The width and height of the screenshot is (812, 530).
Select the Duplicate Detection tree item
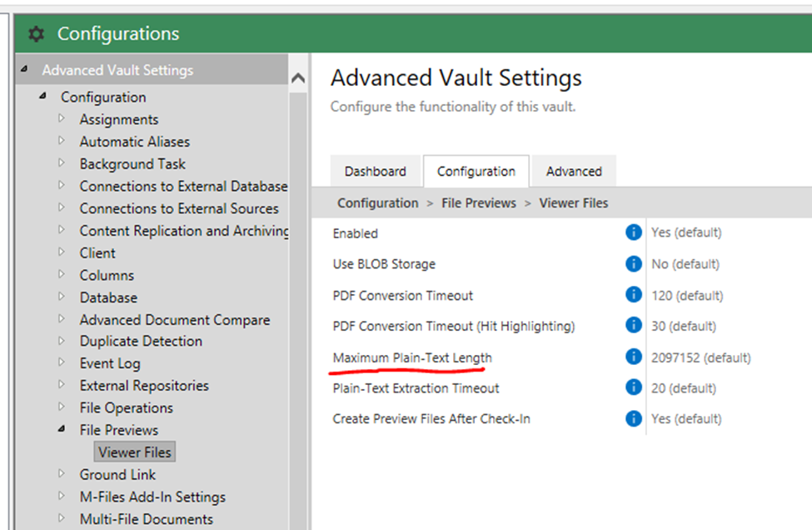point(141,342)
